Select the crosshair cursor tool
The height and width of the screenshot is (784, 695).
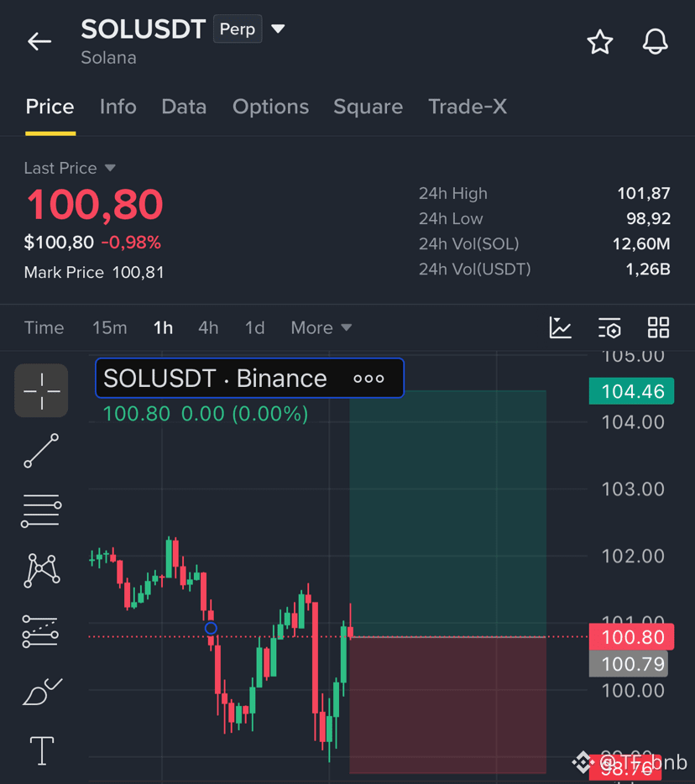(41, 390)
